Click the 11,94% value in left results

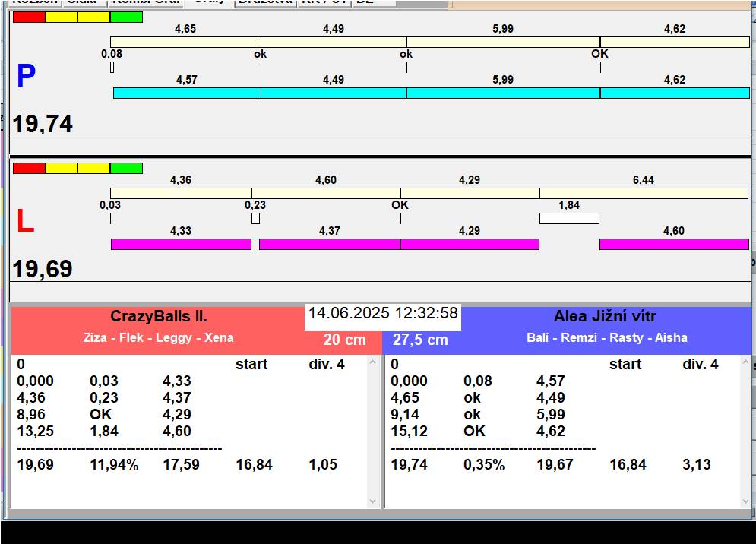tap(114, 464)
